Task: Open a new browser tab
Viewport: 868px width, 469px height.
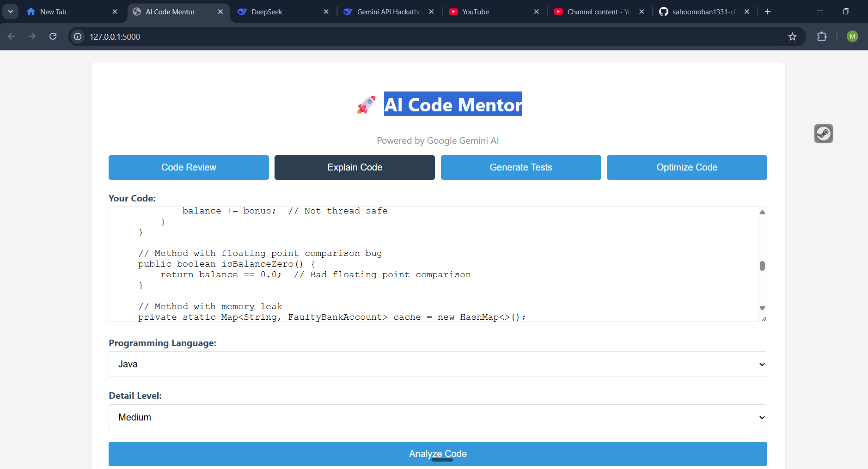Action: [768, 12]
